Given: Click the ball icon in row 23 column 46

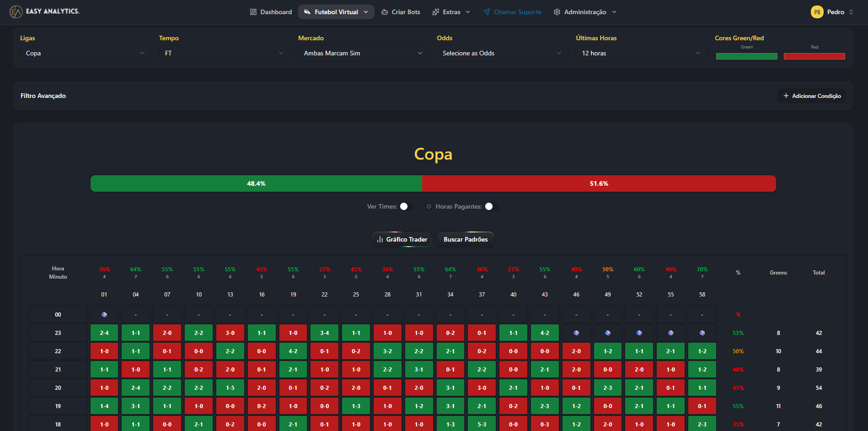Looking at the screenshot, I should pyautogui.click(x=576, y=333).
